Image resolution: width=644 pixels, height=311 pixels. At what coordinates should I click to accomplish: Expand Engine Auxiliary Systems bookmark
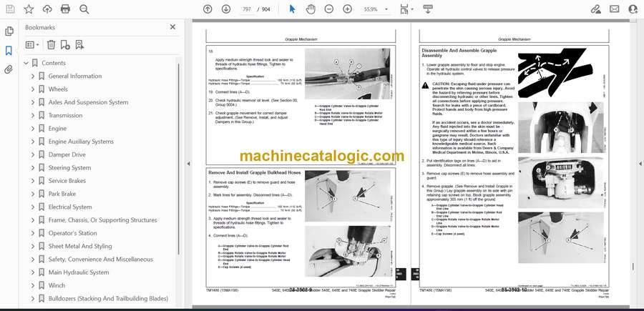point(33,142)
